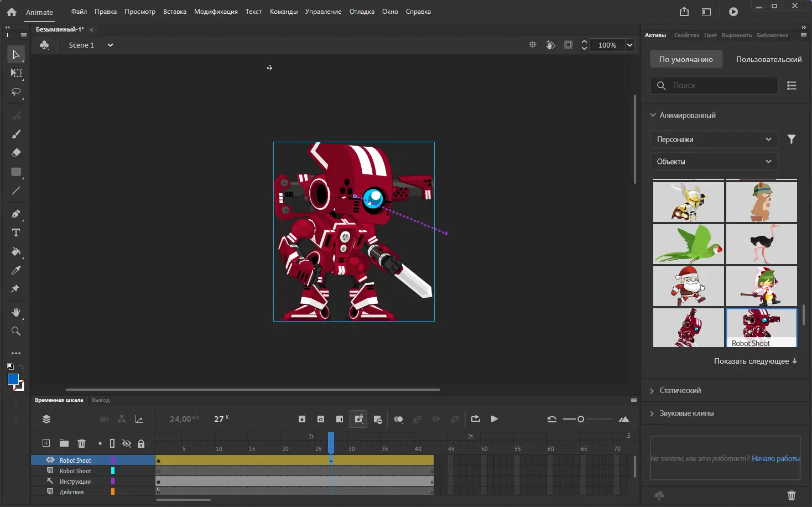
Task: Pick the Paint Bucket tool
Action: tap(16, 252)
